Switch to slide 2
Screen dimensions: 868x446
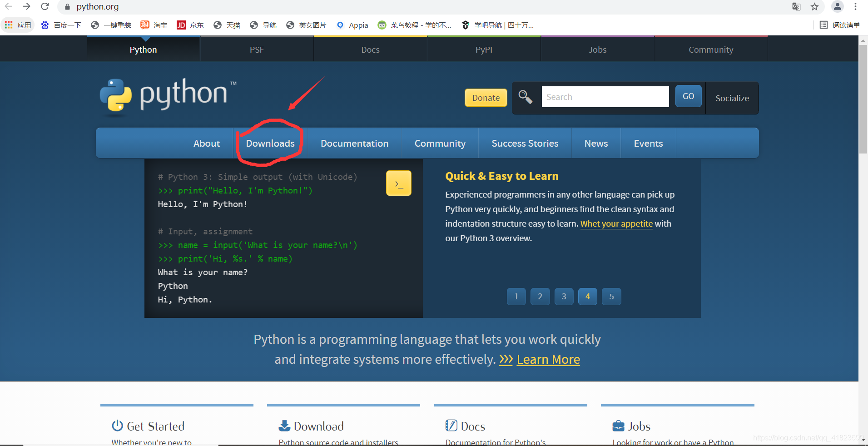[540, 297]
